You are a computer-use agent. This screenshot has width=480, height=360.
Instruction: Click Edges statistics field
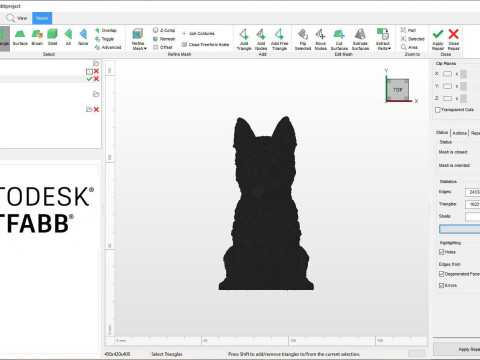(473, 192)
